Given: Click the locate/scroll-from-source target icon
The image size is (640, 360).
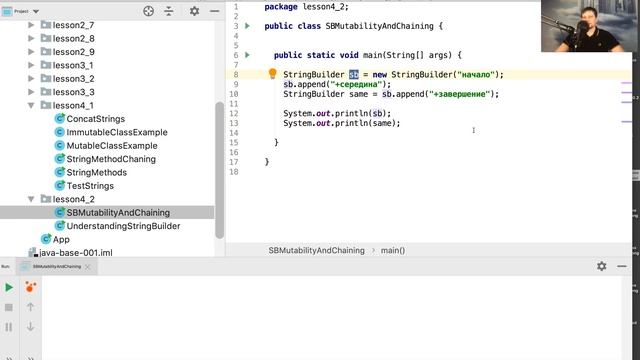Looking at the screenshot, I should (149, 11).
